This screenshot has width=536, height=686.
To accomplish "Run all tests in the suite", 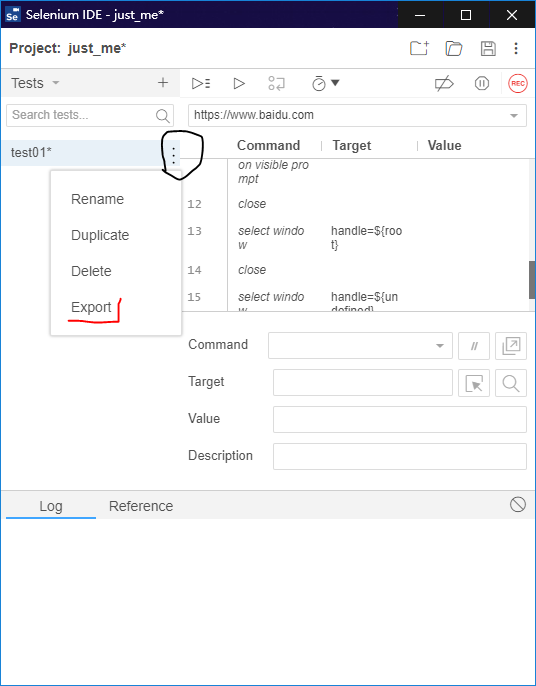I will pos(201,83).
